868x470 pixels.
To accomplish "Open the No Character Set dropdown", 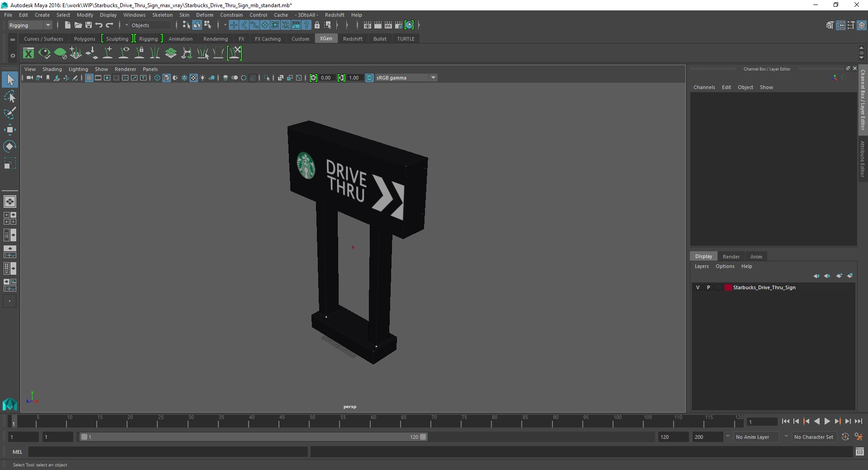I will coord(814,437).
